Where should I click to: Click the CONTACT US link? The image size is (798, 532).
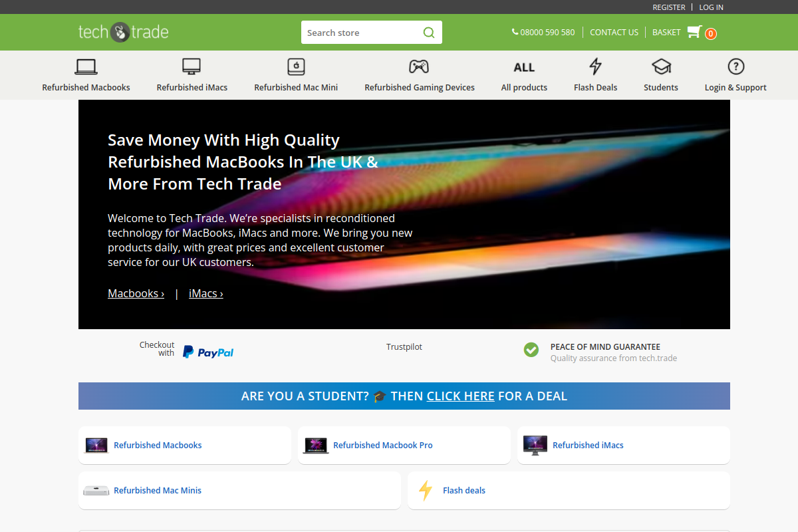pos(614,32)
